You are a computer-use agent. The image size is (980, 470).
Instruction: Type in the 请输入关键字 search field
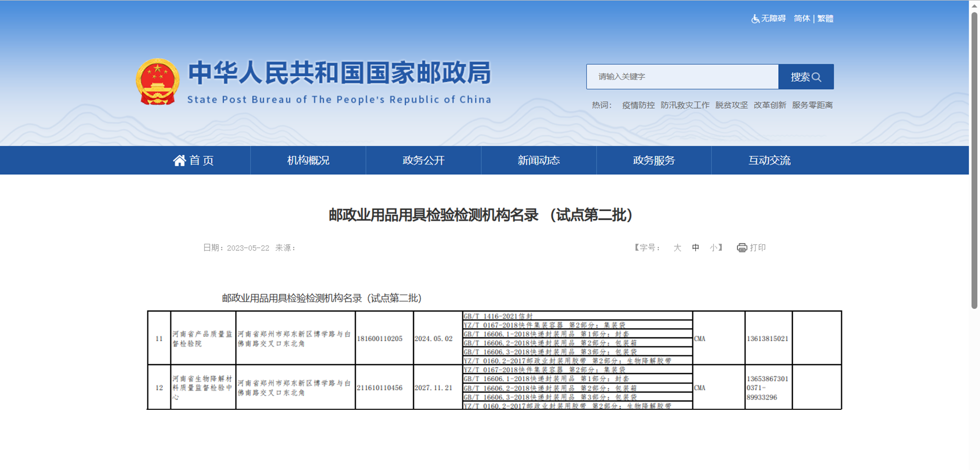tap(682, 77)
